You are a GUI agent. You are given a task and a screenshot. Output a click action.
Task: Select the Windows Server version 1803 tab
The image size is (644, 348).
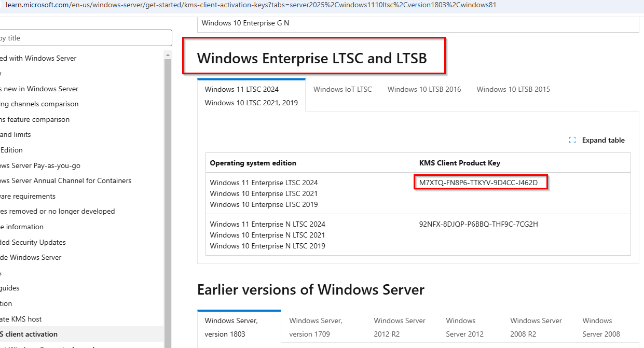pos(239,327)
